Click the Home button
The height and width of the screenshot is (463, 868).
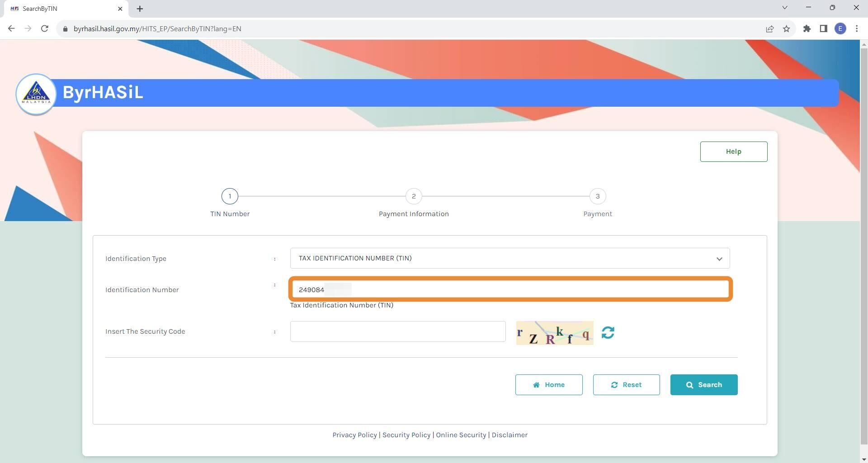click(549, 385)
